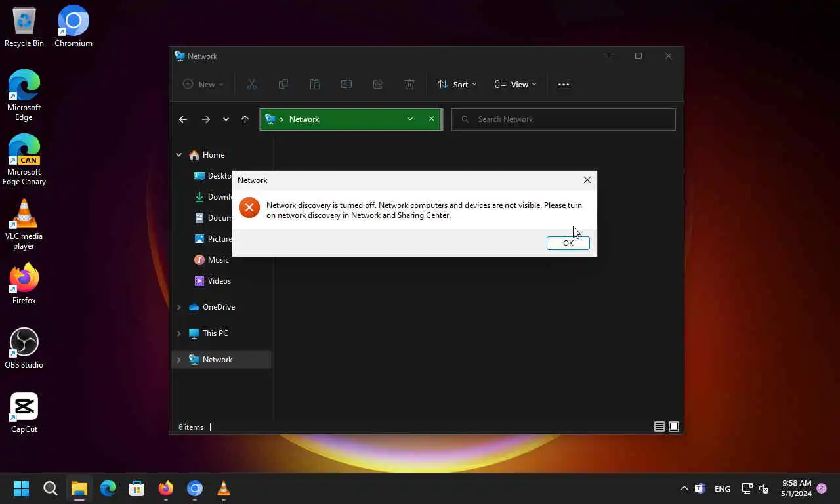Click the "6 items" status bar text
This screenshot has height=504, width=840.
(191, 427)
